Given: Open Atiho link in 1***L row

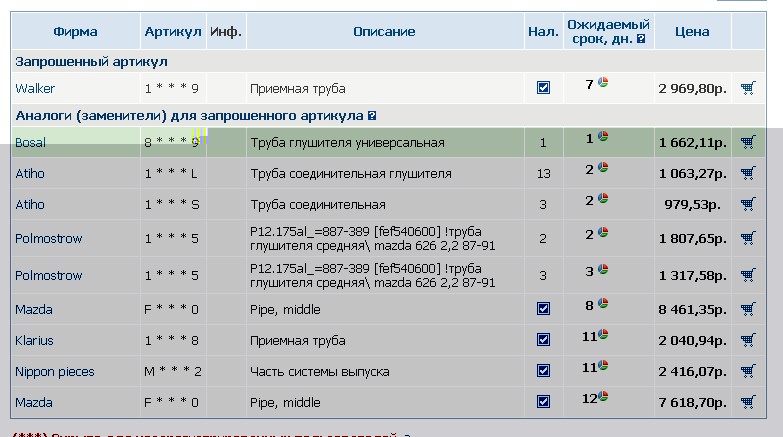Looking at the screenshot, I should [30, 173].
